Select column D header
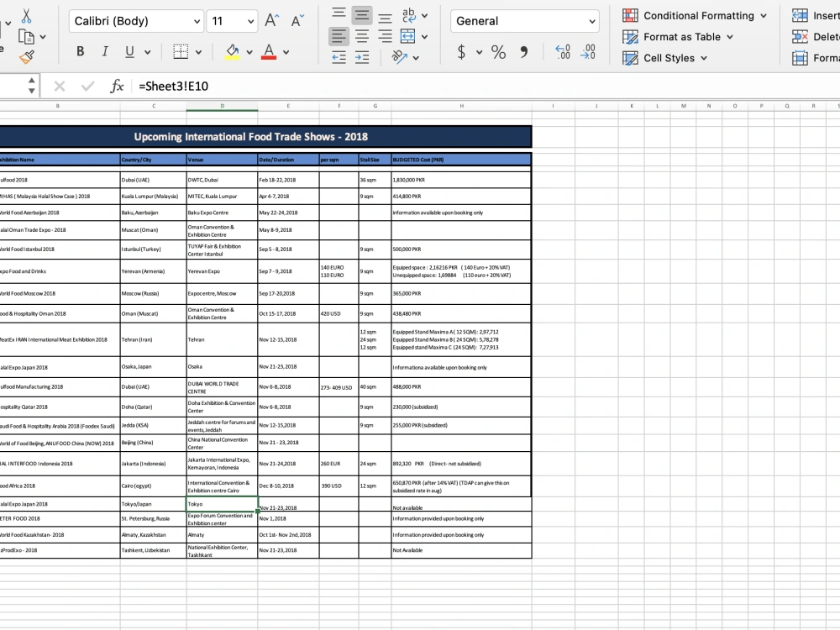The width and height of the screenshot is (840, 630). tap(223, 106)
